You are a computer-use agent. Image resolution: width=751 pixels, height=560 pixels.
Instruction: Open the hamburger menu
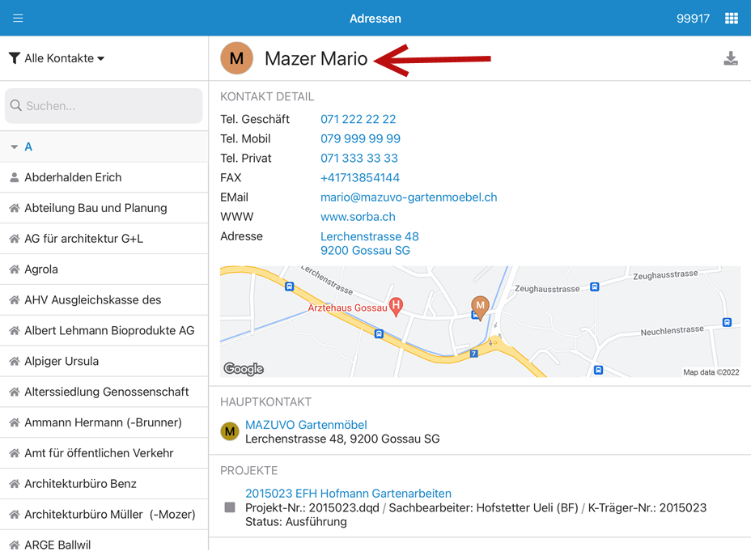pos(18,18)
